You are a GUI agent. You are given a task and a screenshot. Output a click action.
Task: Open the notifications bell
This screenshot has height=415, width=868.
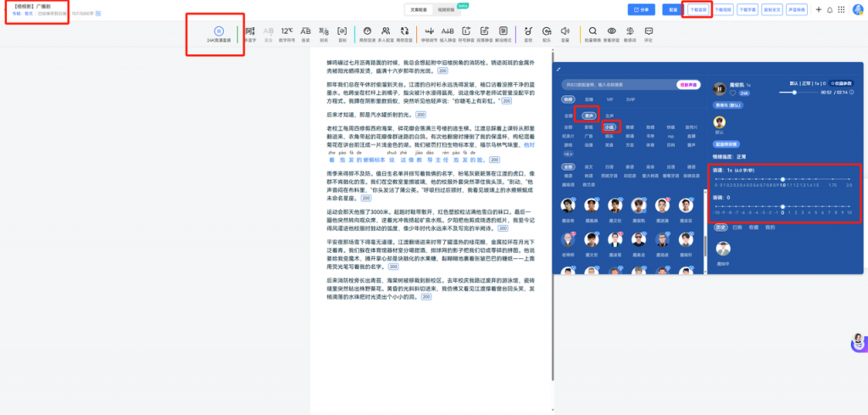(x=830, y=9)
